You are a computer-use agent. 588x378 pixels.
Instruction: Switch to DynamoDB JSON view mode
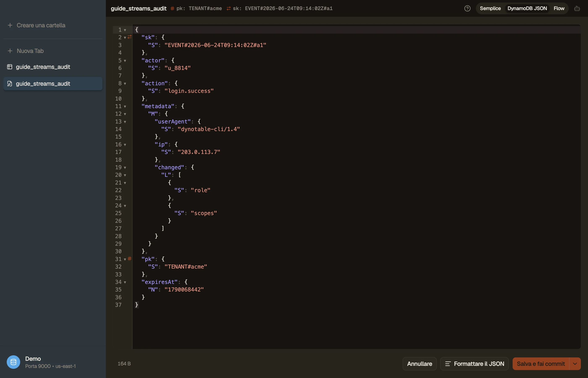coord(527,8)
